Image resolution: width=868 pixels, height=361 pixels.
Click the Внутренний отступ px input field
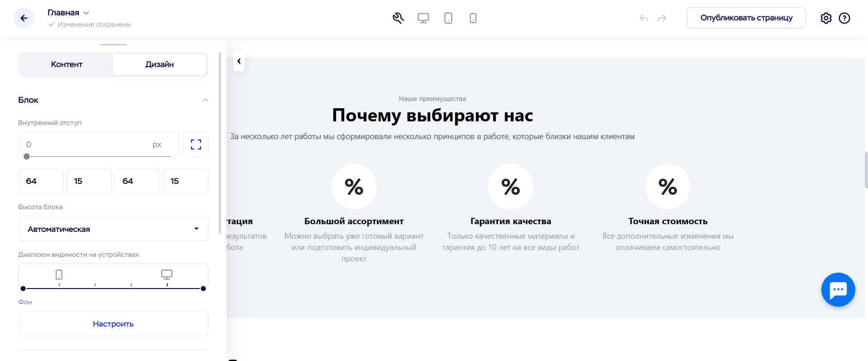tap(98, 144)
